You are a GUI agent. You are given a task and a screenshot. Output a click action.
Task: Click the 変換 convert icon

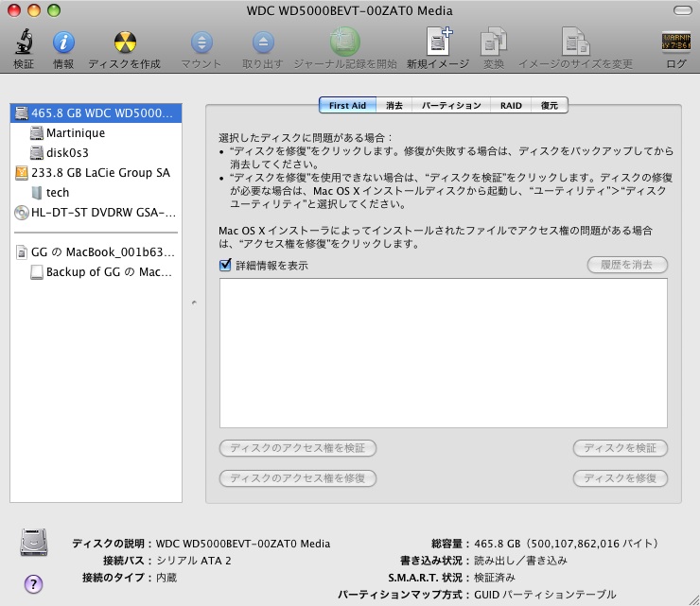(493, 42)
